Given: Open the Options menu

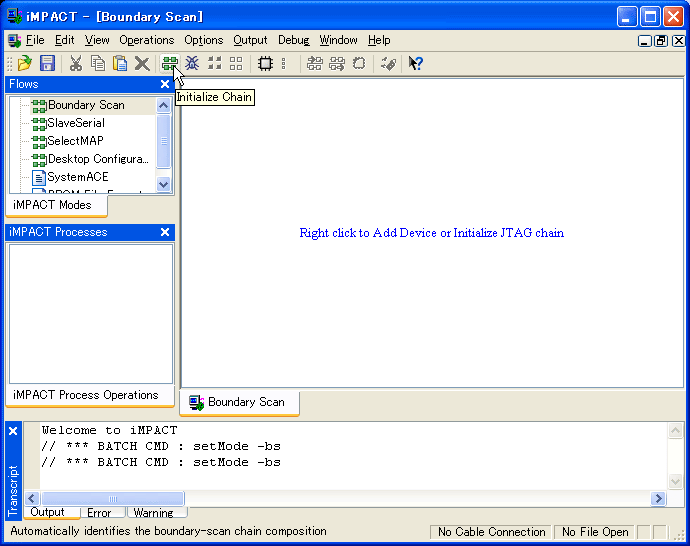Looking at the screenshot, I should point(203,40).
